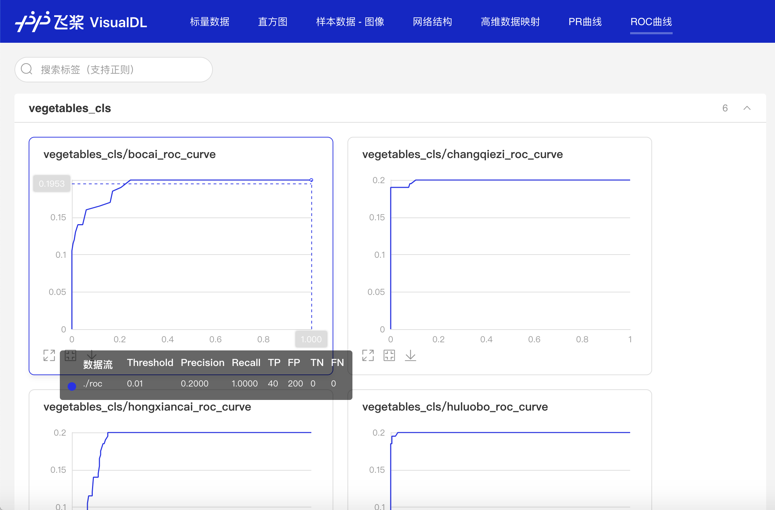Viewport: 775px width, 510px height.
Task: Click the bocai_roc_curve chart title
Action: [129, 154]
